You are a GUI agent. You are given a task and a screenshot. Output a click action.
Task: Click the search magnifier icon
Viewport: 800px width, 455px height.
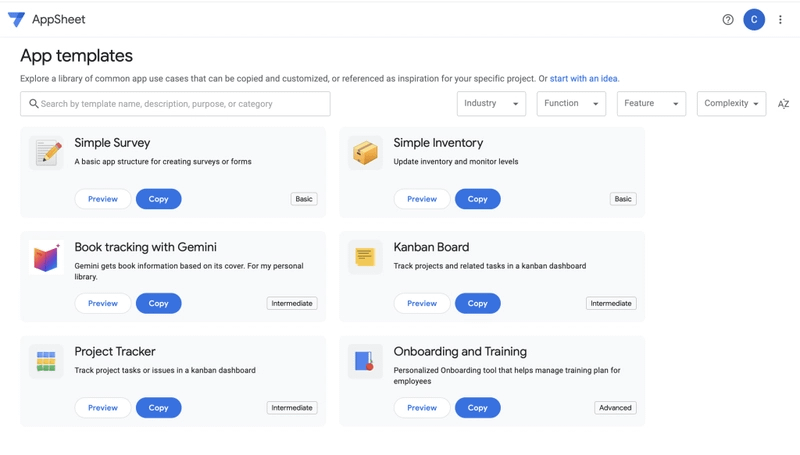[34, 104]
